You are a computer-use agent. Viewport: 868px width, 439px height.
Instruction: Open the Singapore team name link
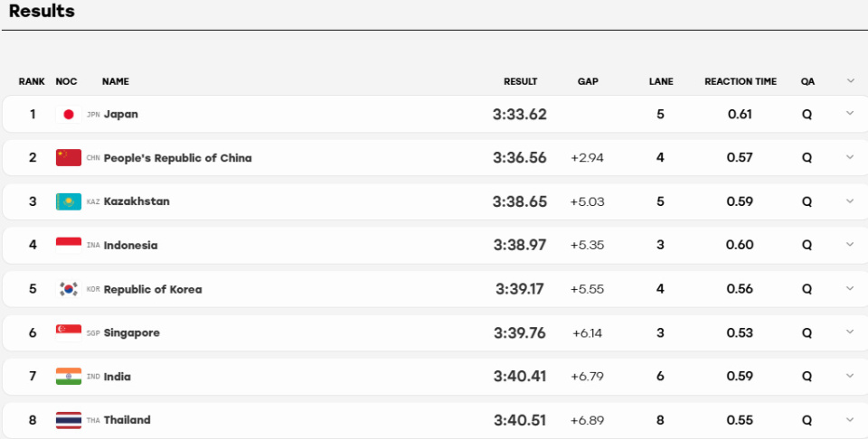point(132,332)
